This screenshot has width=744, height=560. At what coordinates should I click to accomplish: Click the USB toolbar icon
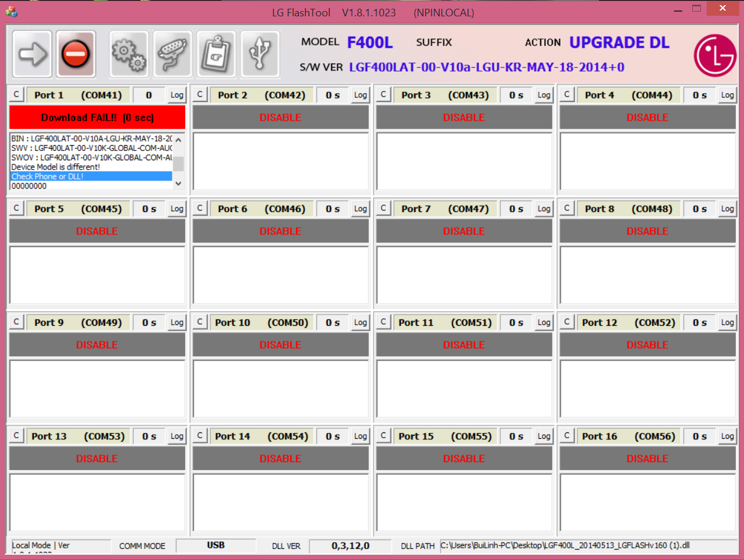coord(260,54)
